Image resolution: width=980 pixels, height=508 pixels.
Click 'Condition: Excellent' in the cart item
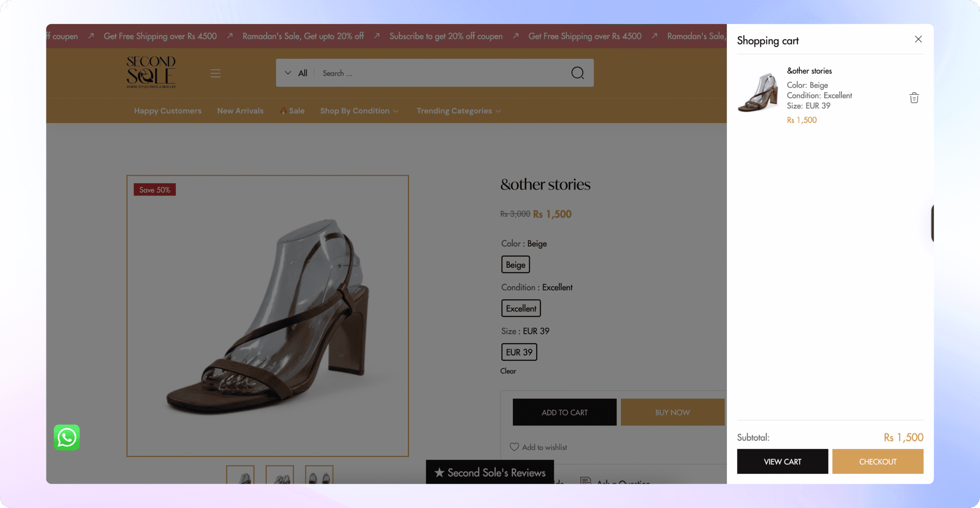pos(820,95)
